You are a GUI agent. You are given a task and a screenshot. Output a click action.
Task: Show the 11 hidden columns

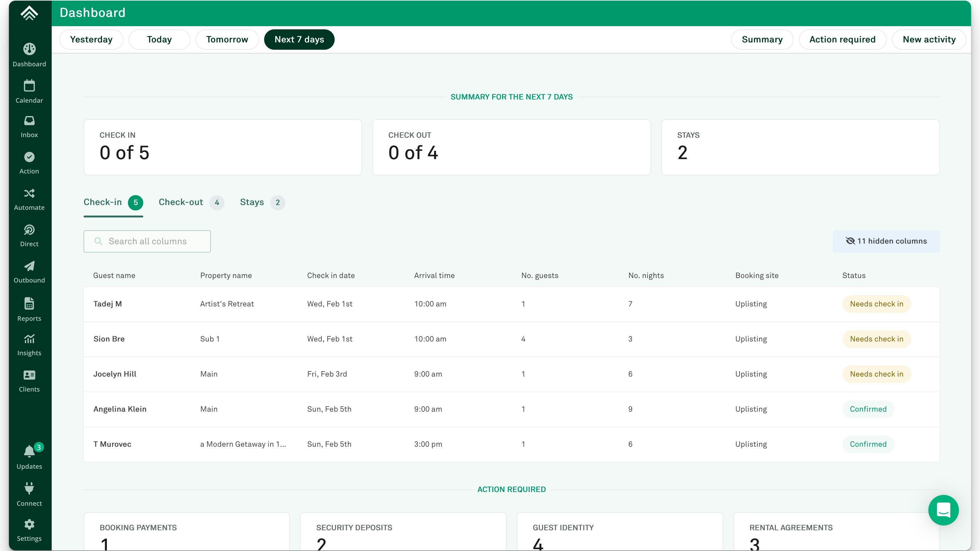(x=886, y=241)
